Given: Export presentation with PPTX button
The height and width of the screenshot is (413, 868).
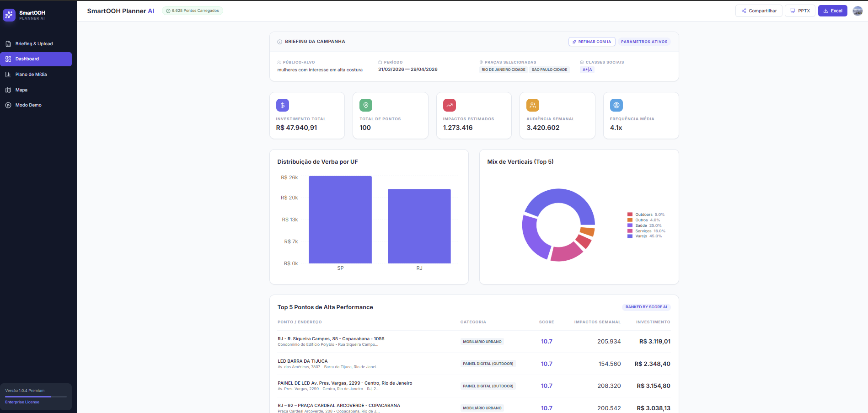Looking at the screenshot, I should pyautogui.click(x=800, y=11).
